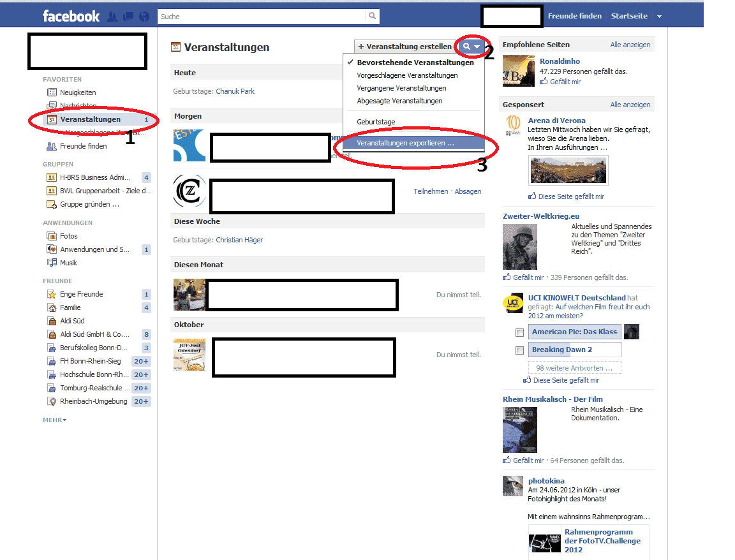Select Bevorstehende Veranstaltungen menu item

[415, 63]
